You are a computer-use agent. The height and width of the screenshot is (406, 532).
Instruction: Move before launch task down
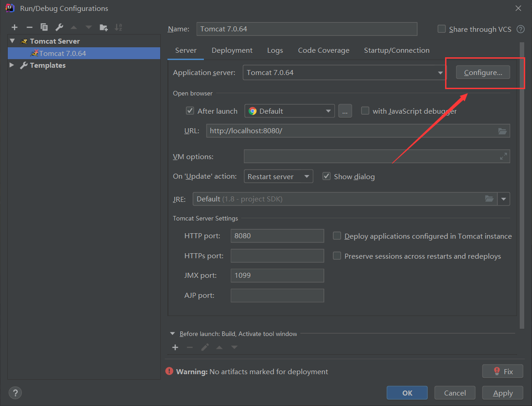point(234,347)
